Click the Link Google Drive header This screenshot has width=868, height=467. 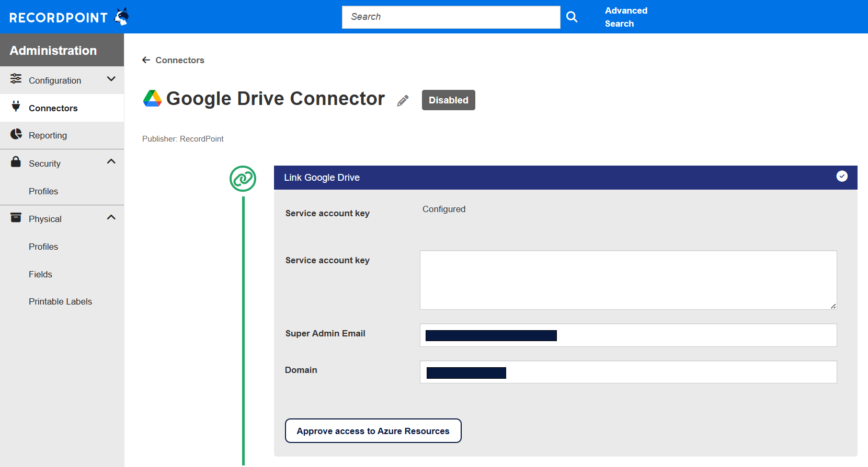[566, 178]
